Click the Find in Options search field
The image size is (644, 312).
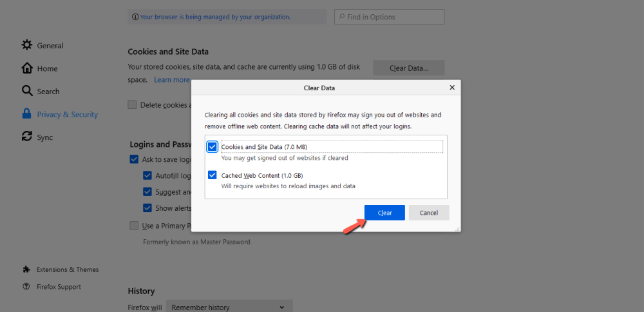[x=390, y=17]
